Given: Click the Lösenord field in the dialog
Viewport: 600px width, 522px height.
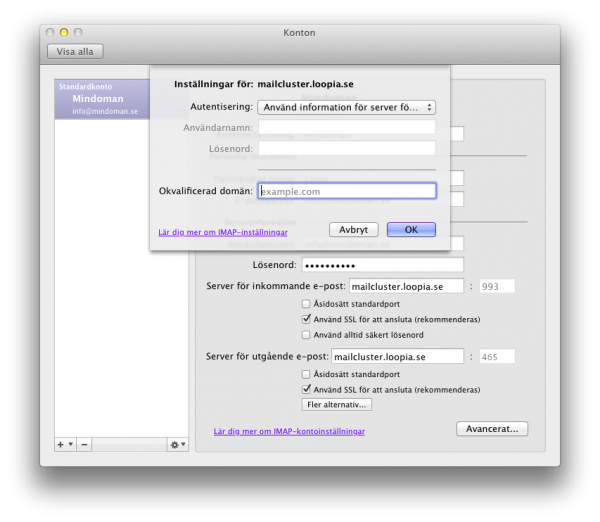Looking at the screenshot, I should (x=347, y=148).
